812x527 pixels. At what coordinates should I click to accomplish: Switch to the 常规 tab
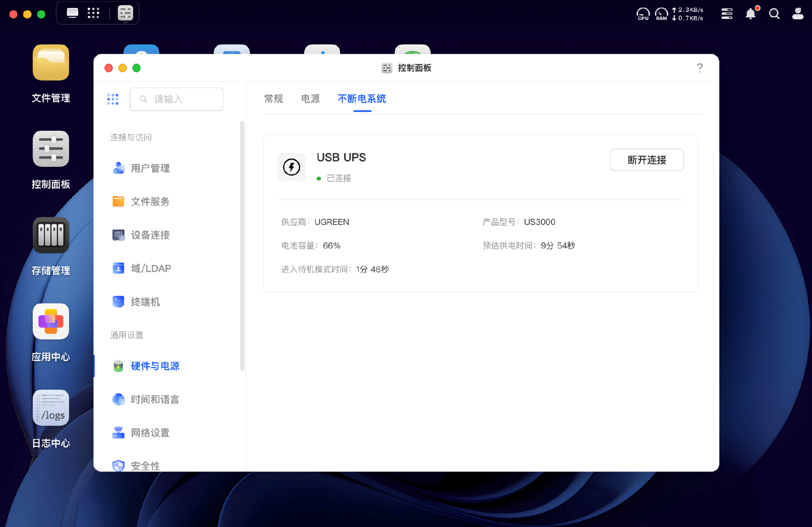point(273,99)
